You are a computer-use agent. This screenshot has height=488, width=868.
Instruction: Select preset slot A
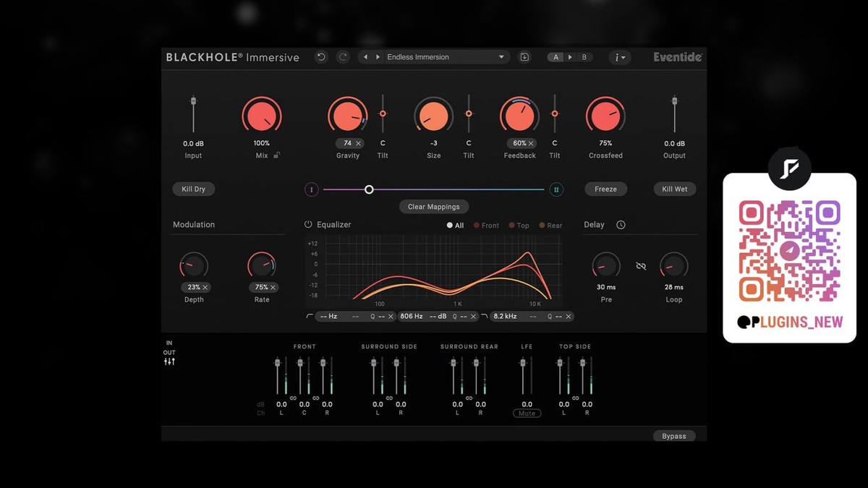click(x=556, y=57)
